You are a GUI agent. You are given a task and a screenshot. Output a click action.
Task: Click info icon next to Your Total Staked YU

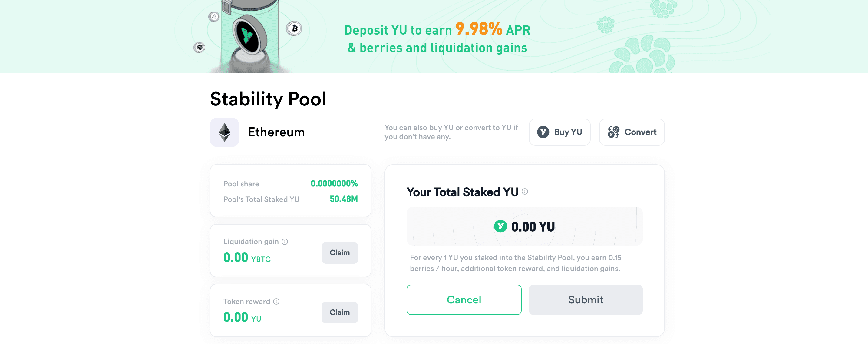(525, 192)
